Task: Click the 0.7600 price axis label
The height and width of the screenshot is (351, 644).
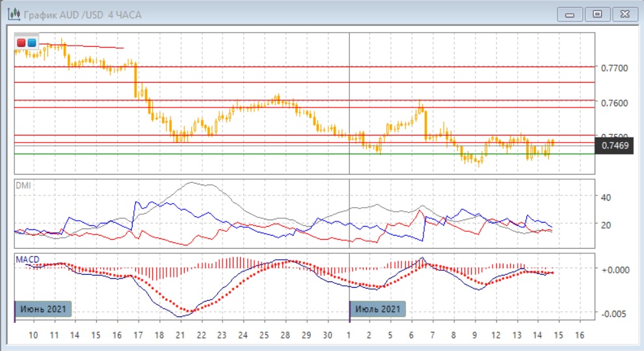Action: [x=614, y=103]
